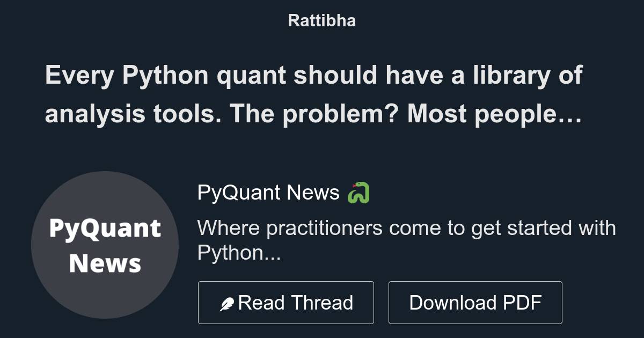
Task: Click the News label inside the avatar circle
Action: click(x=105, y=263)
